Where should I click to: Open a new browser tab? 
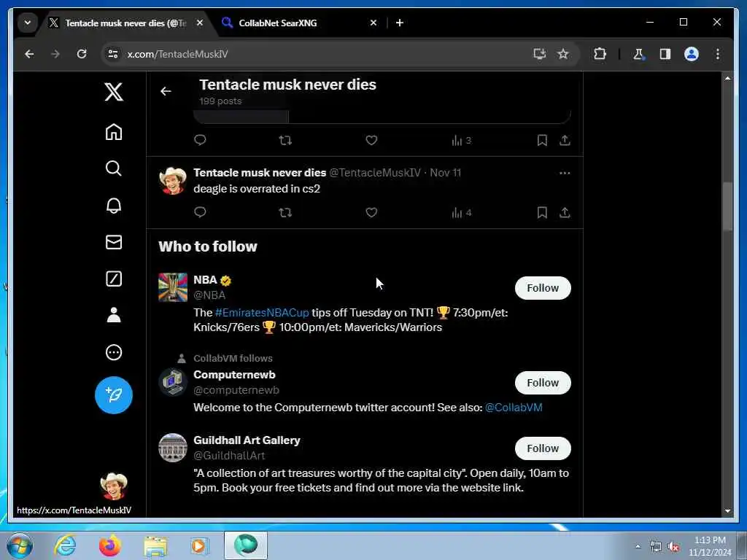pos(400,23)
